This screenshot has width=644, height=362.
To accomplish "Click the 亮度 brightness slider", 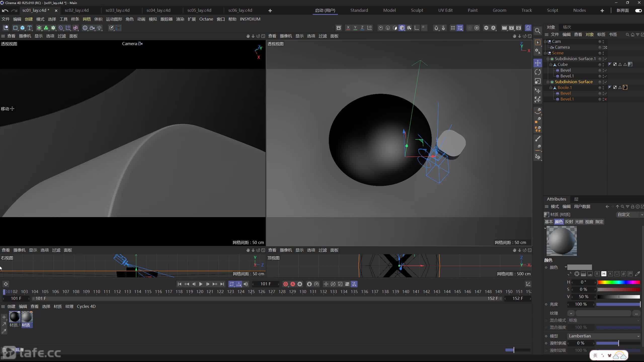I will click(x=618, y=304).
